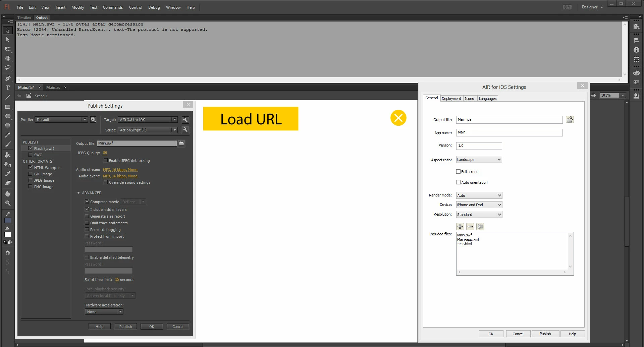Viewport: 644px width, 347px height.
Task: Open the Resolution dropdown
Action: pos(479,215)
